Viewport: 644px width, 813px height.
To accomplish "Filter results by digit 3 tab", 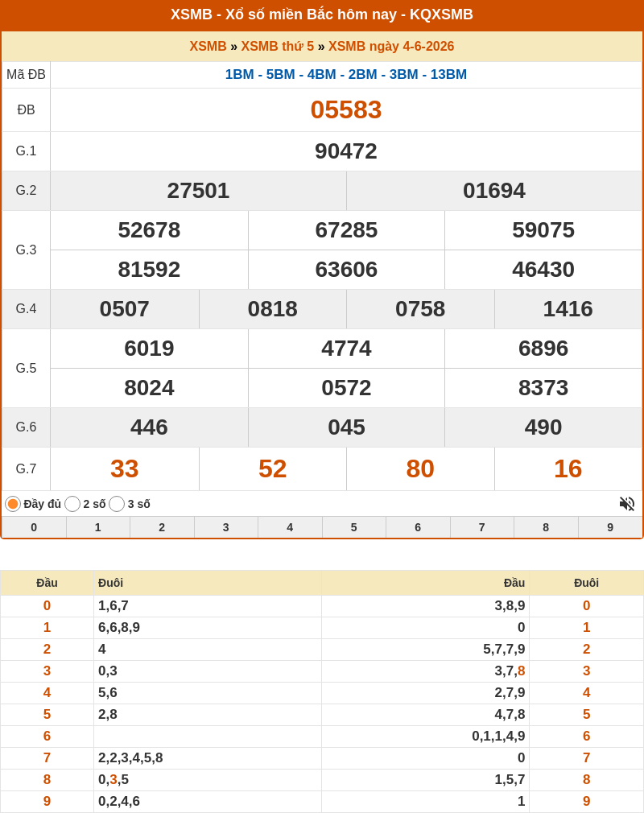I will (x=226, y=527).
